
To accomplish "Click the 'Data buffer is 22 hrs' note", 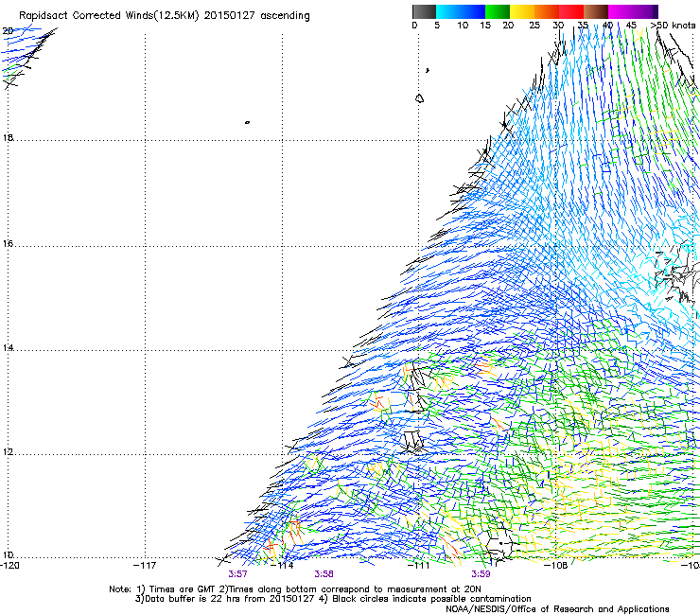I will pos(333,599).
